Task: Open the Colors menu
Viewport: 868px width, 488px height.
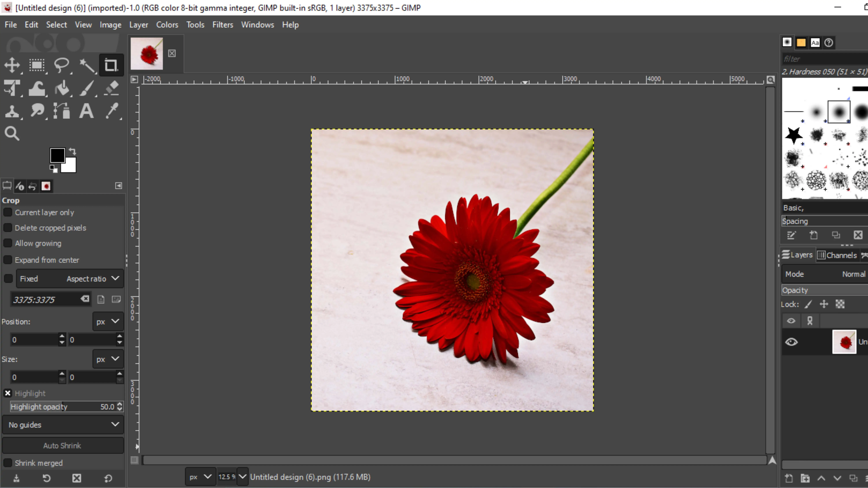Action: (167, 25)
